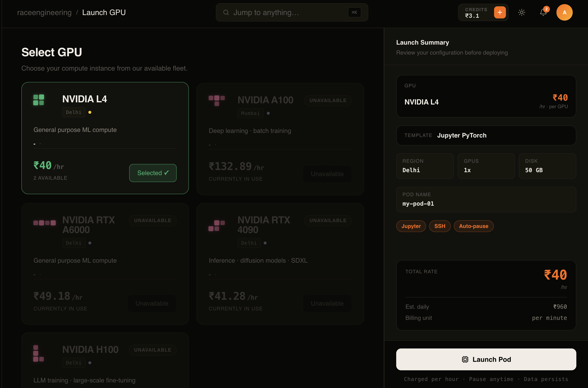Toggle the light/dark theme sun icon
The width and height of the screenshot is (588, 388).
(522, 12)
